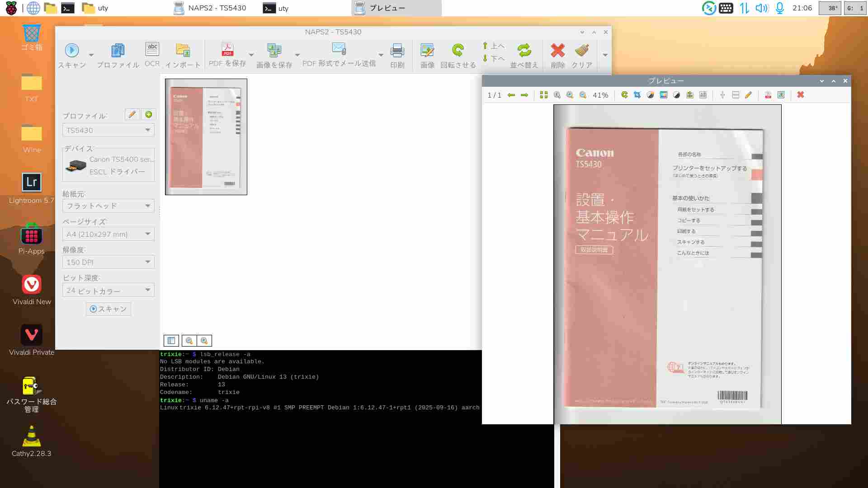Click the rotate icon in preview toolbar
This screenshot has height=488, width=868.
[x=624, y=95]
